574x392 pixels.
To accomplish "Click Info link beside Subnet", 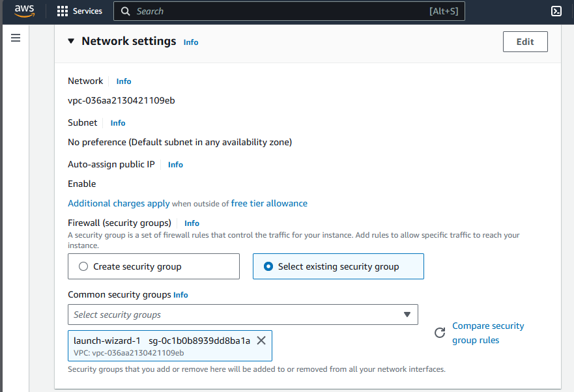I will pyautogui.click(x=118, y=123).
